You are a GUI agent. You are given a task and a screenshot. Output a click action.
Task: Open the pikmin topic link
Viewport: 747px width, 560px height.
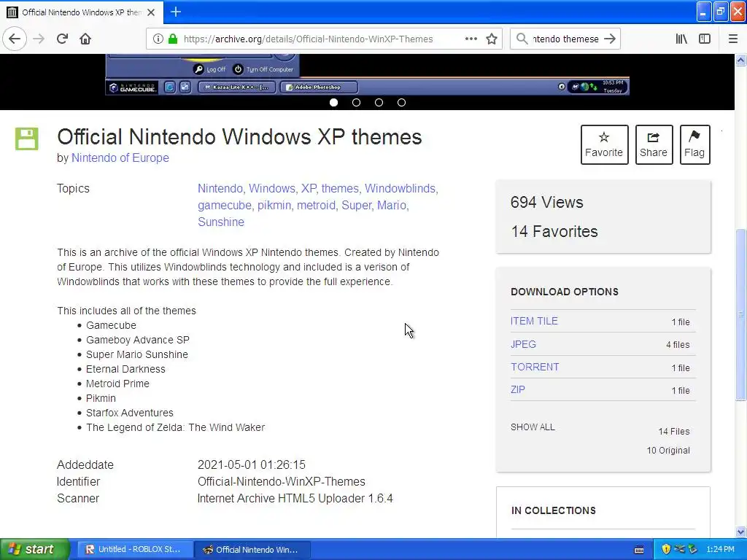(x=274, y=205)
